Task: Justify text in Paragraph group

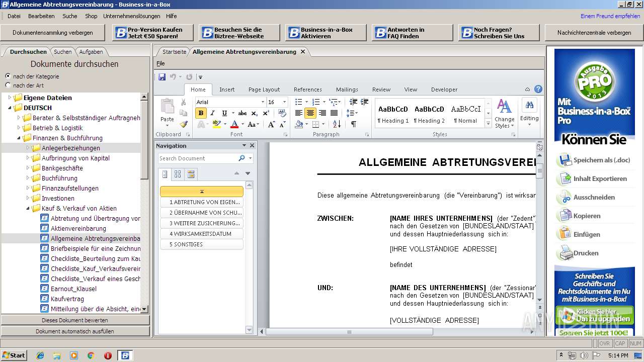Action: (x=334, y=113)
